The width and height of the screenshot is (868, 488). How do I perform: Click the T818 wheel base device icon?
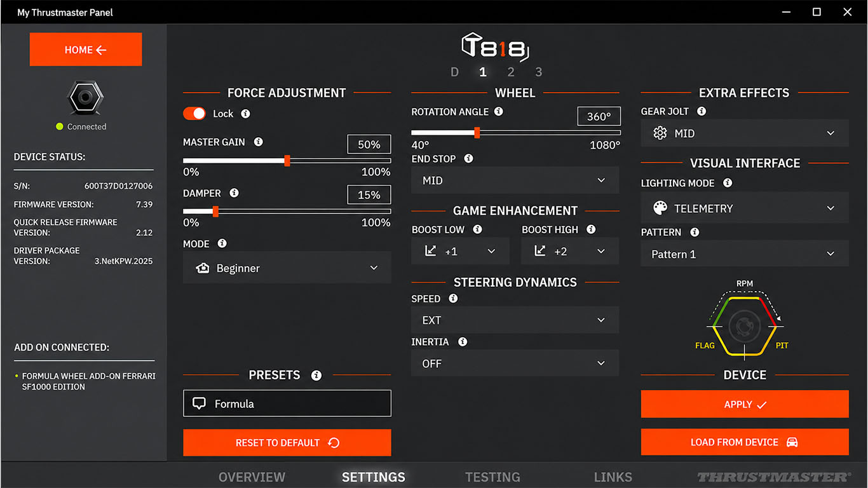click(85, 98)
